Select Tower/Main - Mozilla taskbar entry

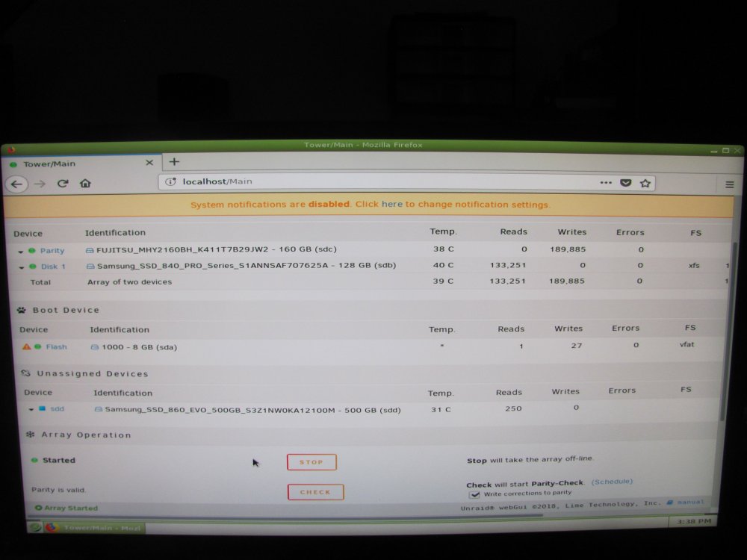[x=94, y=528]
